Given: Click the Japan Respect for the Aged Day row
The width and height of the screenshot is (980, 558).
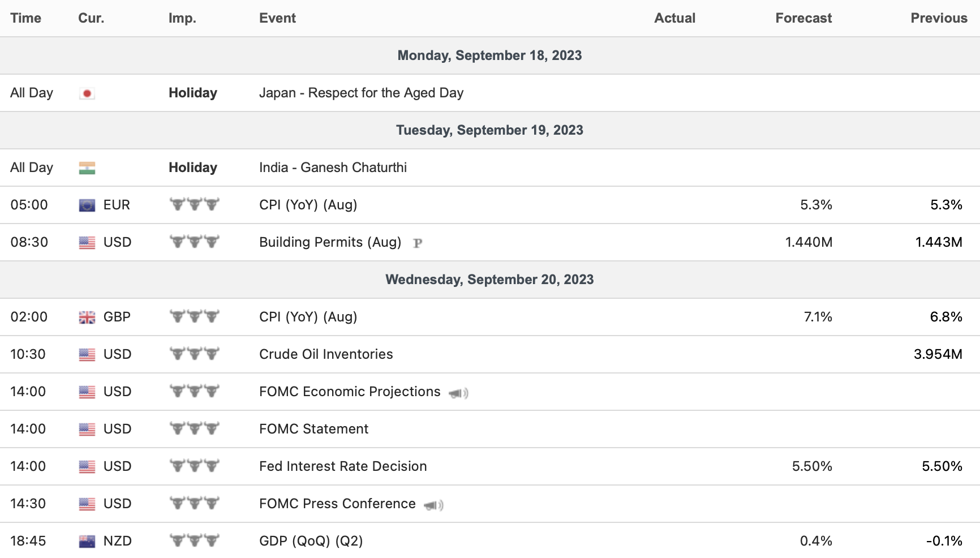Looking at the screenshot, I should (x=361, y=93).
